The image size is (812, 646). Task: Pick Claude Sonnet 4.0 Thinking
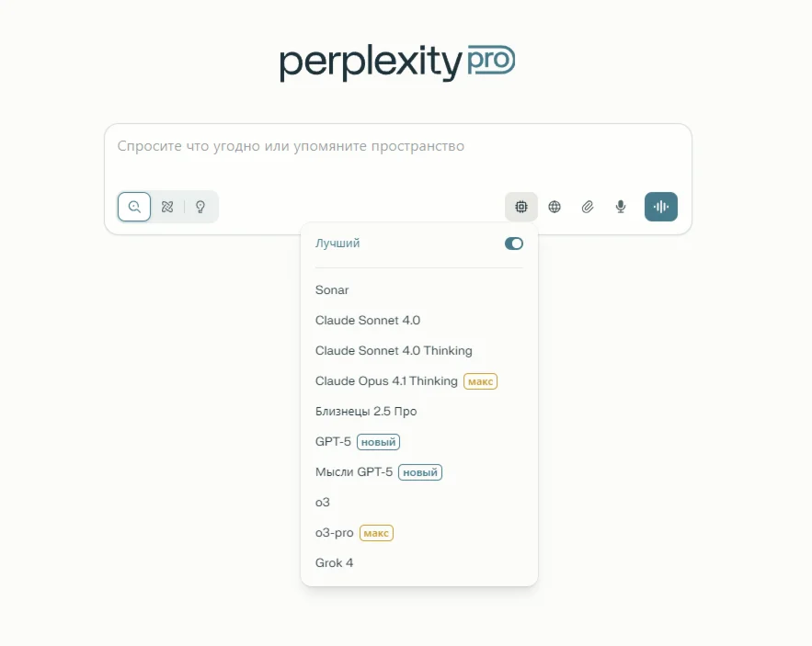394,351
